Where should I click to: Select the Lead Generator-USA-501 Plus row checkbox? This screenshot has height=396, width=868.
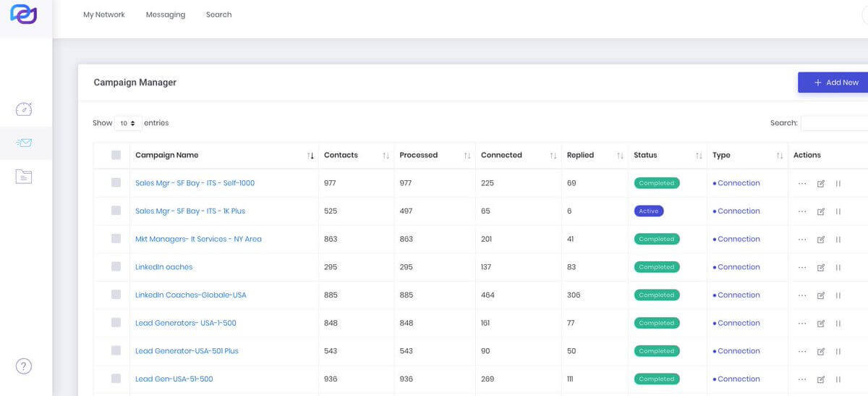click(x=116, y=351)
